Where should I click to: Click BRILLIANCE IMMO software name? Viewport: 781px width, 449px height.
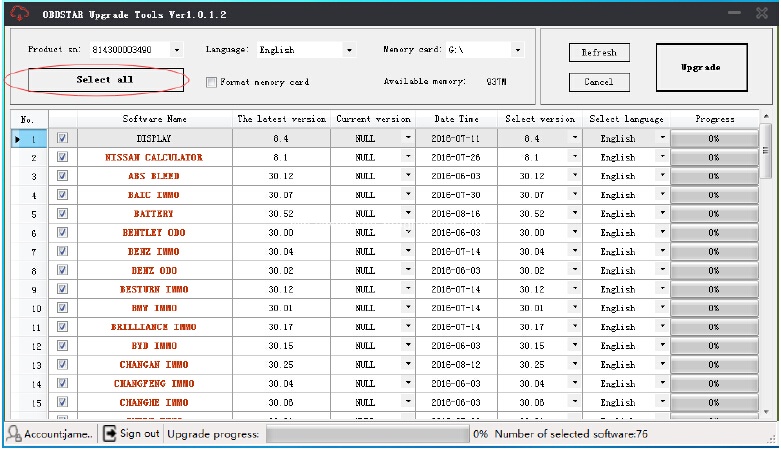click(153, 327)
